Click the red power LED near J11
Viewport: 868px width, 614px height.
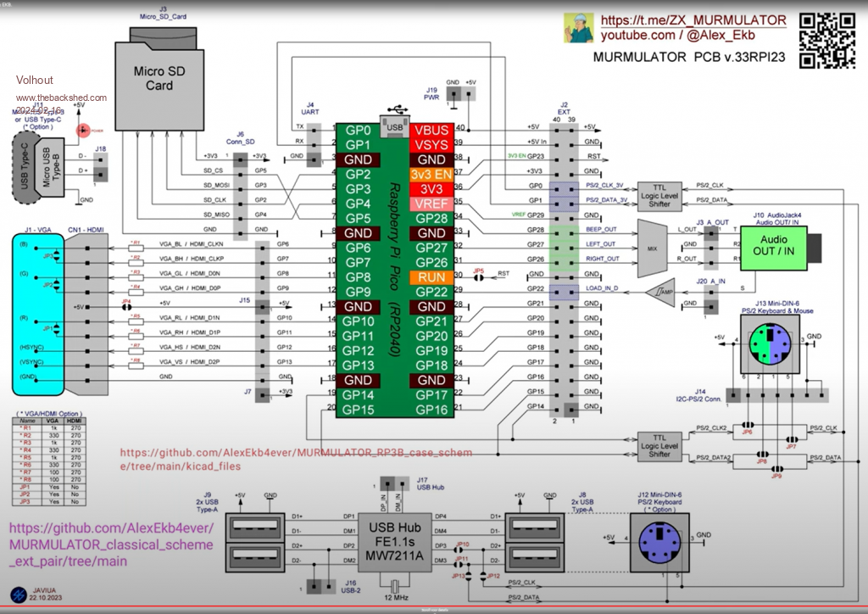pyautogui.click(x=83, y=131)
